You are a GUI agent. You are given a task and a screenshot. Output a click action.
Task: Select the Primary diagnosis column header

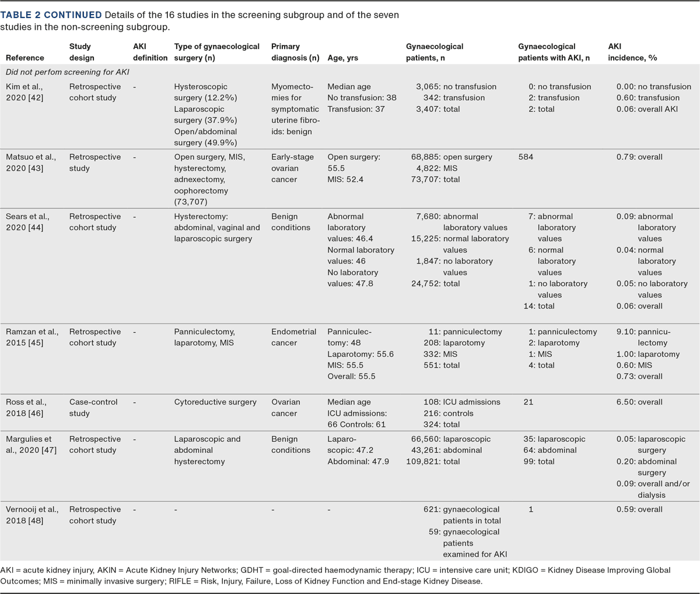click(295, 52)
